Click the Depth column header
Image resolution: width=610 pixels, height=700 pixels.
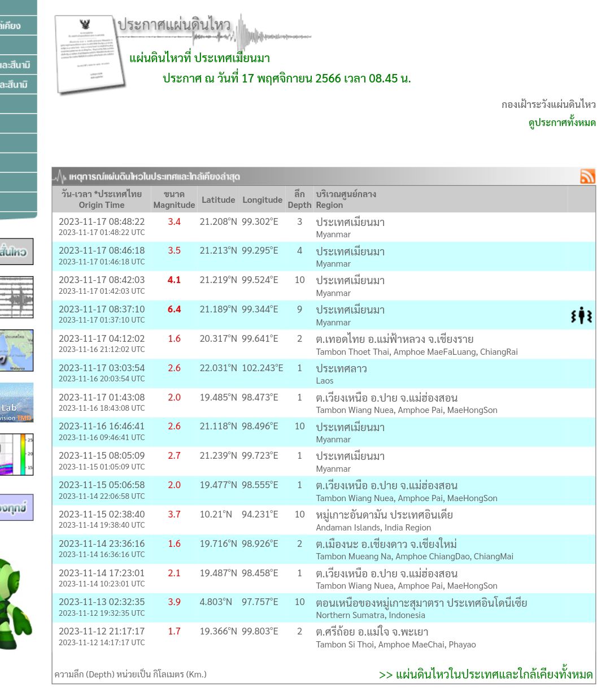coord(299,199)
